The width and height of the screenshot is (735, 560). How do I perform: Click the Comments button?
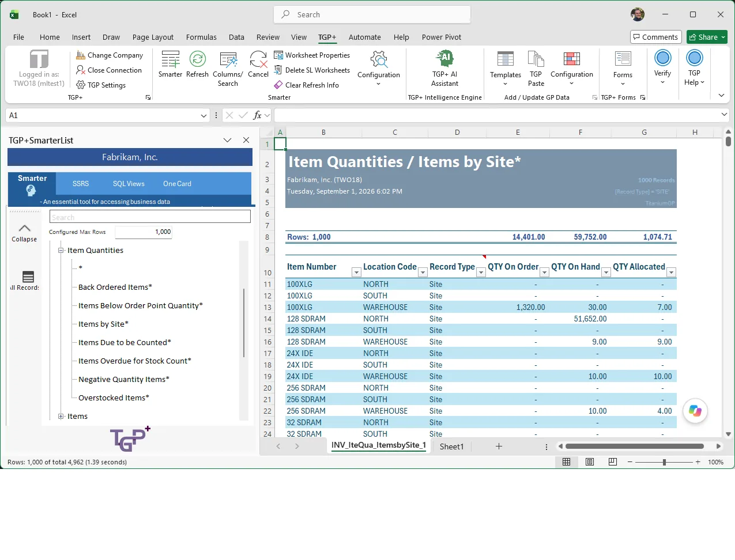(656, 37)
